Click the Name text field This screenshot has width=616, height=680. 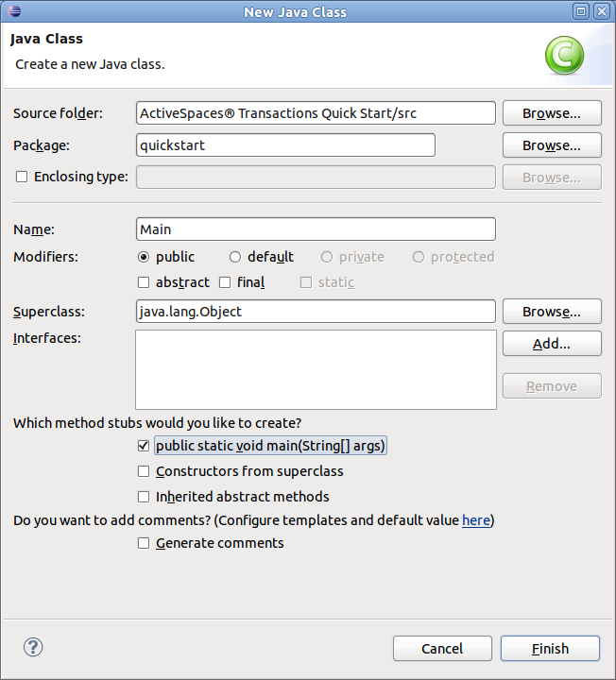click(x=316, y=229)
